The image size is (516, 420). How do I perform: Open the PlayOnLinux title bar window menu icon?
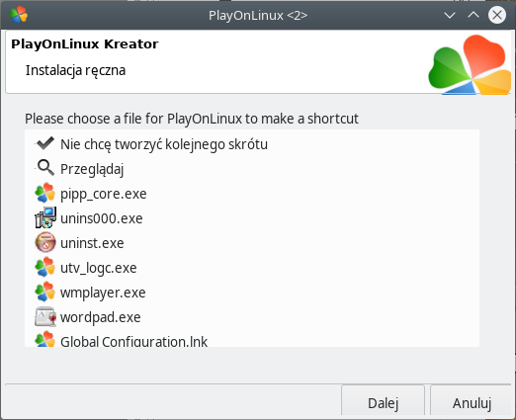click(x=19, y=15)
